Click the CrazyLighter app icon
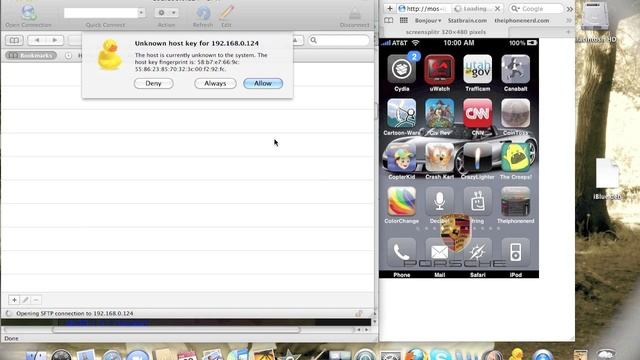Image resolution: width=640 pixels, height=360 pixels. (x=478, y=157)
